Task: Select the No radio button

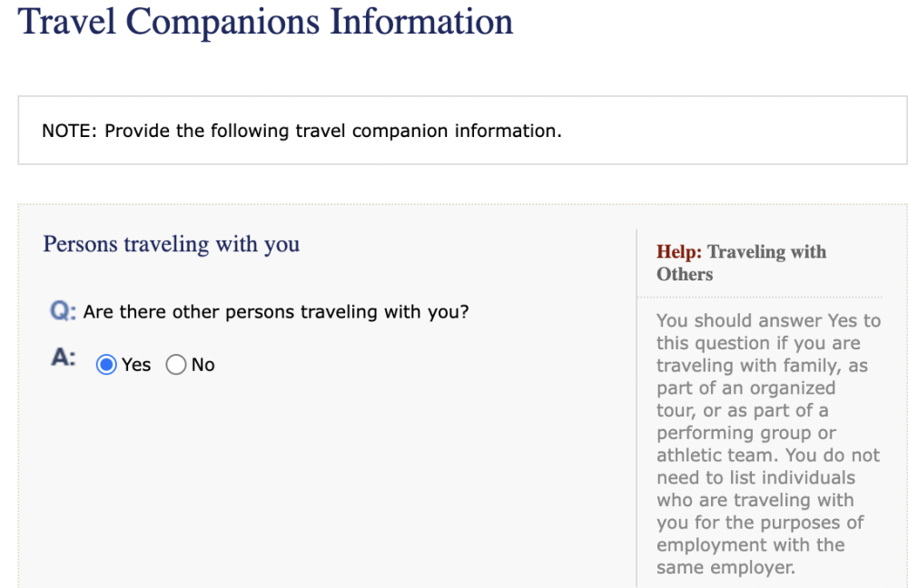Action: click(x=176, y=365)
